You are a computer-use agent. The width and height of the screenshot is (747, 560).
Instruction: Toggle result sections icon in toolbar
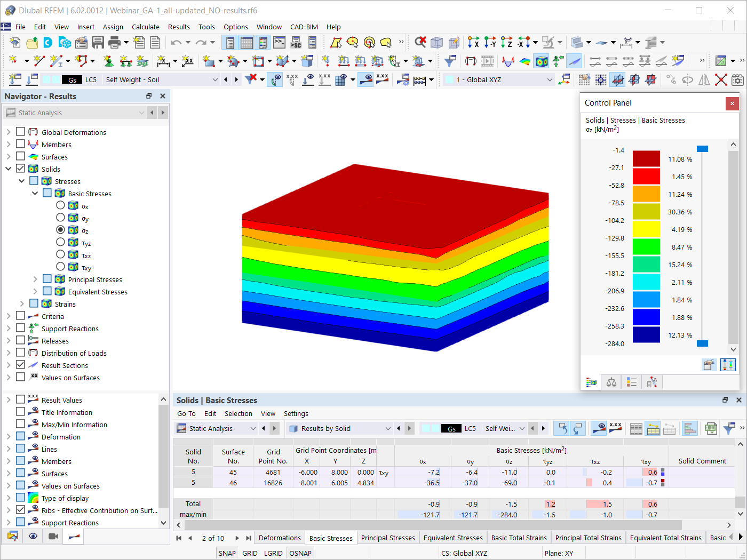[575, 61]
